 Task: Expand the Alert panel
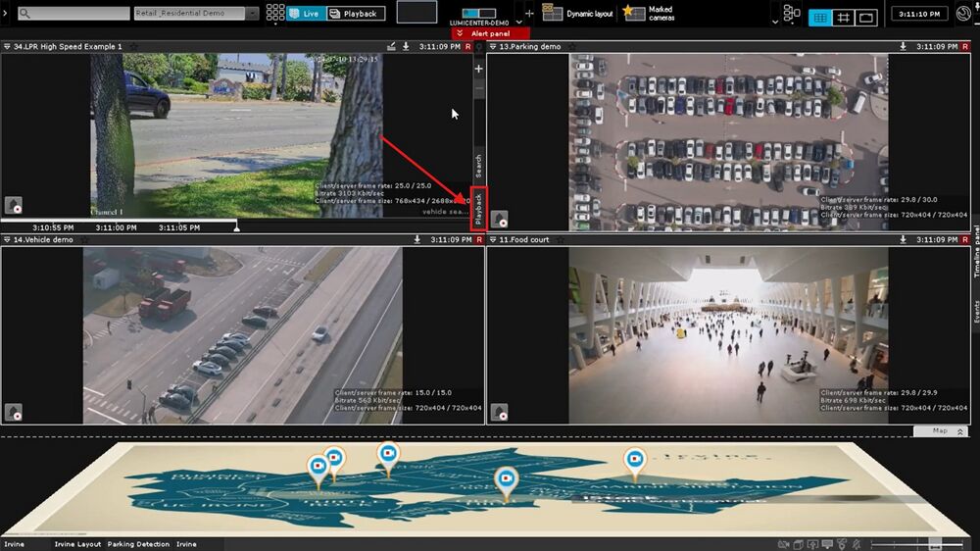490,33
